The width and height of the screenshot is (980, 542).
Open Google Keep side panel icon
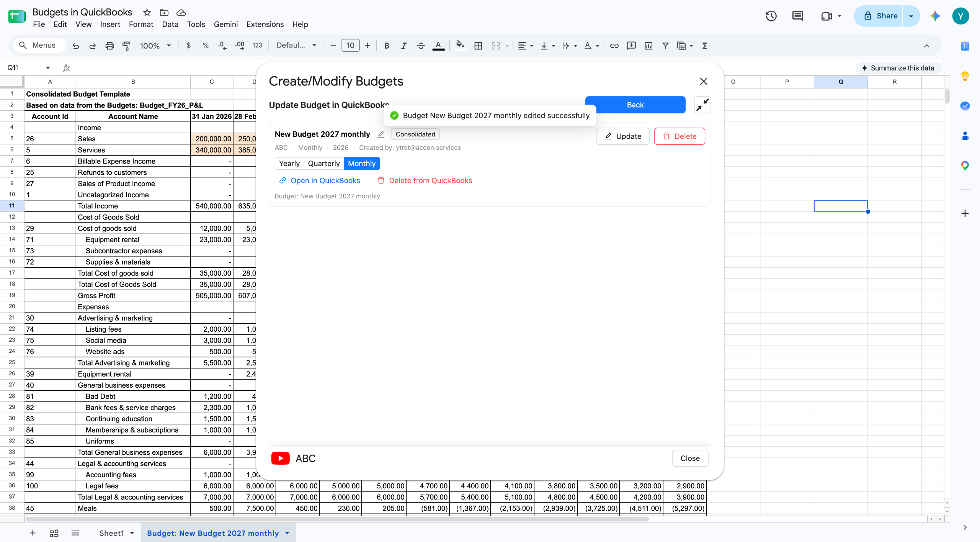965,76
